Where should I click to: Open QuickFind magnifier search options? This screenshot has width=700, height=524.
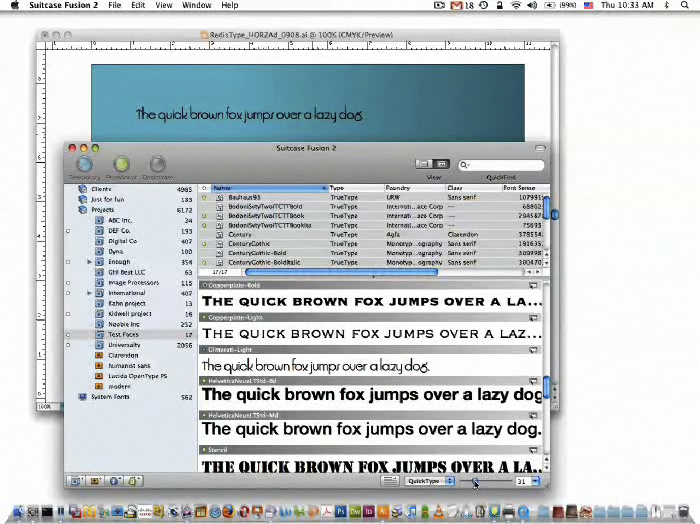[x=464, y=165]
